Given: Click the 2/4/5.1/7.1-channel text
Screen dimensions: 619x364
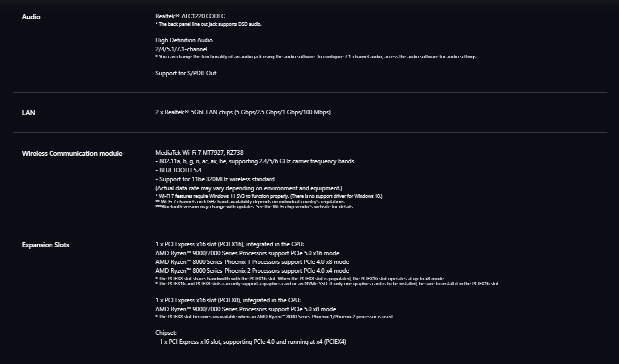Looking at the screenshot, I should point(181,49).
